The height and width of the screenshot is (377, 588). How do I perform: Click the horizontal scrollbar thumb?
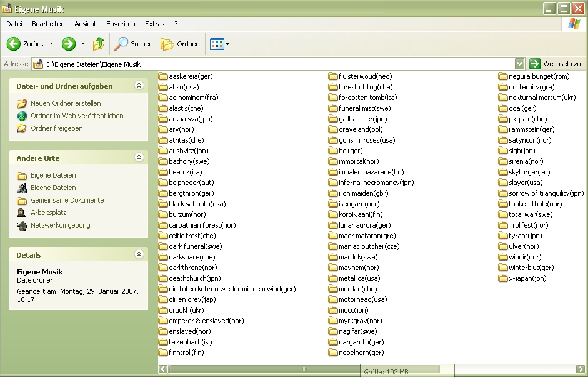point(303,369)
